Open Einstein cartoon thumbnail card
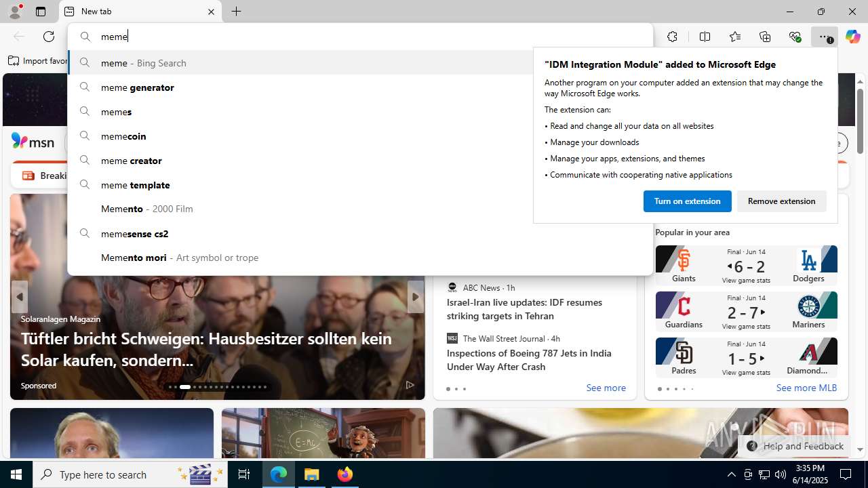 point(323,433)
